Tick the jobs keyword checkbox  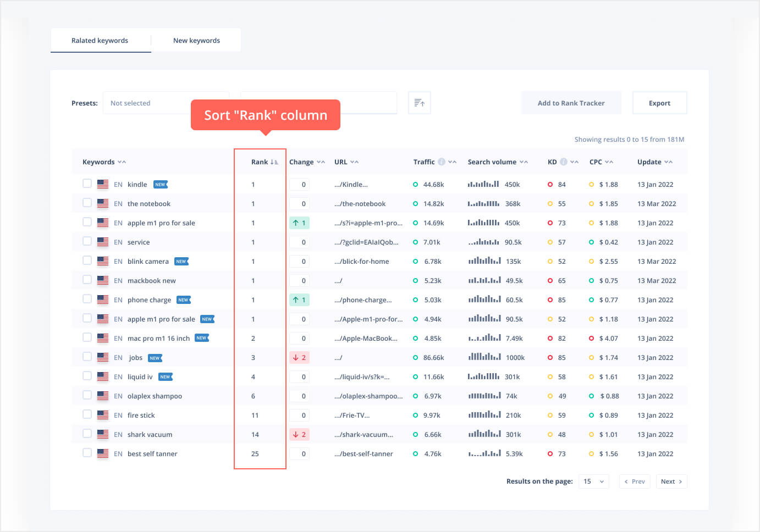[87, 357]
